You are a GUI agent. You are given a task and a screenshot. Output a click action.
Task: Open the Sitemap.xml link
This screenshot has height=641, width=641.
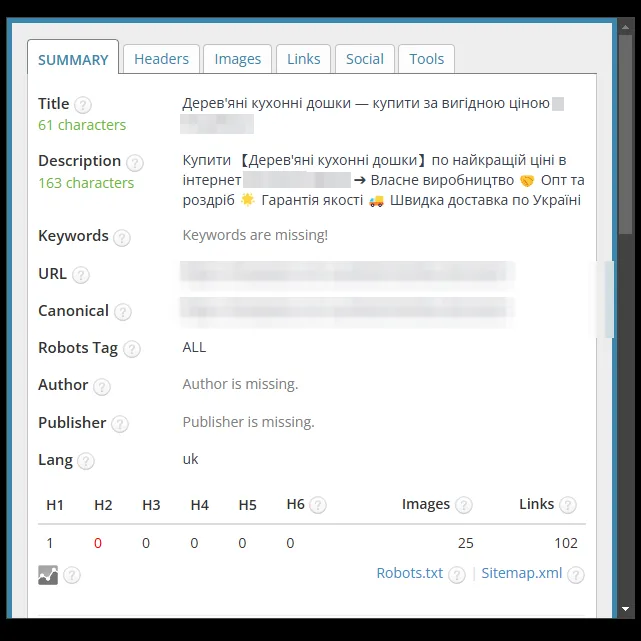pyautogui.click(x=522, y=573)
